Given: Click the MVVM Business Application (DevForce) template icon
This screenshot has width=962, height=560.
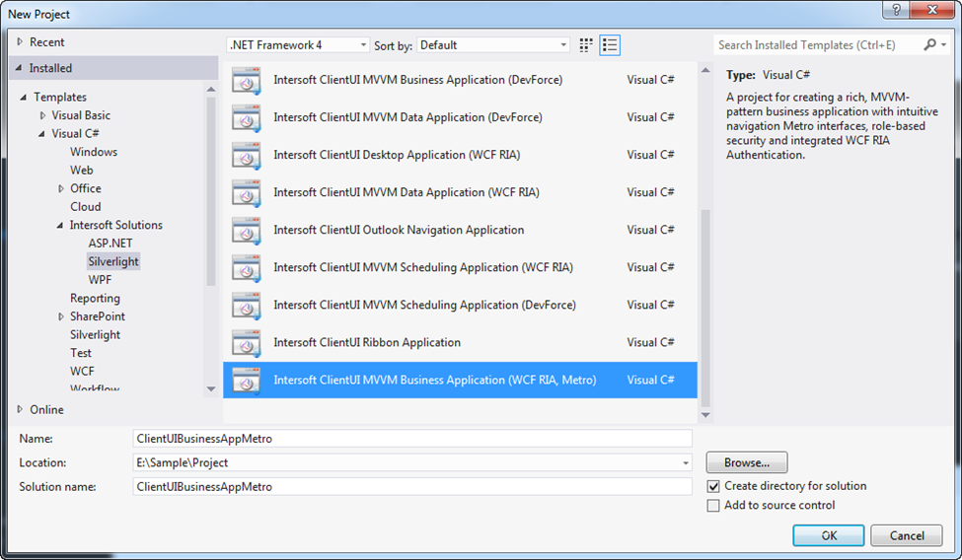Looking at the screenshot, I should [246, 80].
